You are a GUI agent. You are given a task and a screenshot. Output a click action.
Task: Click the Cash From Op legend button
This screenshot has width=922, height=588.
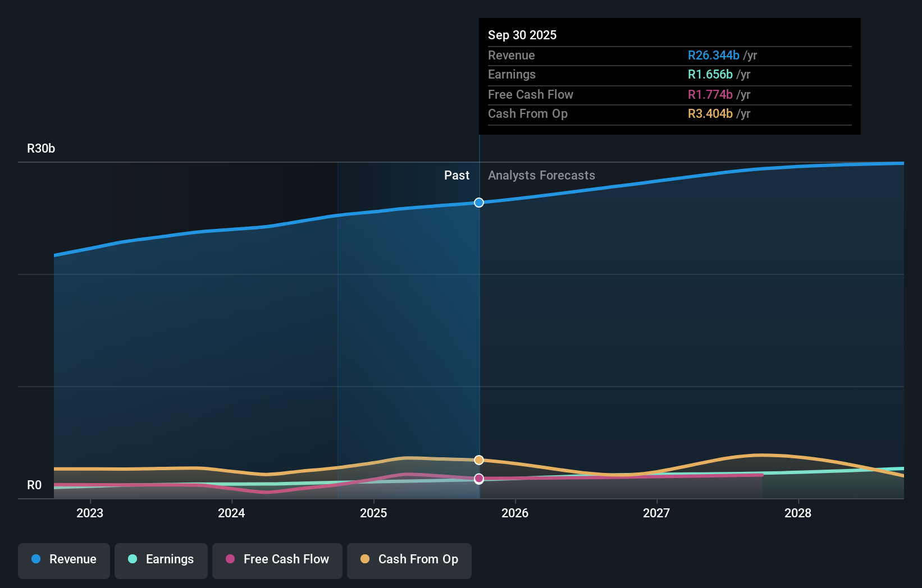tap(409, 559)
